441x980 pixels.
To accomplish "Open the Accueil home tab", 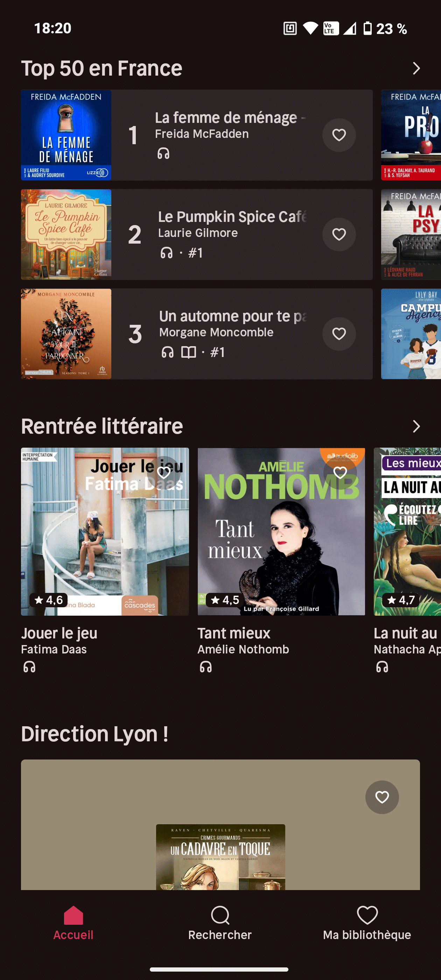I will (x=73, y=923).
